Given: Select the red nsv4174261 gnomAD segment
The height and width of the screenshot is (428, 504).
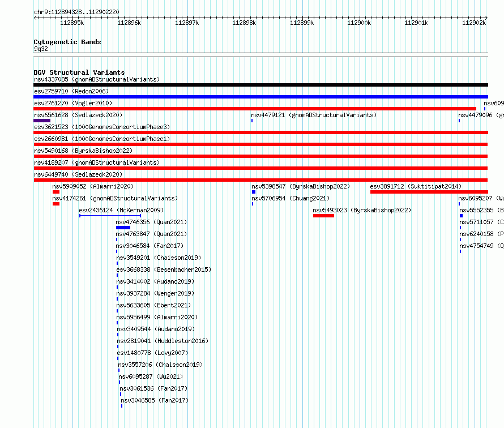Looking at the screenshot, I should [56, 204].
